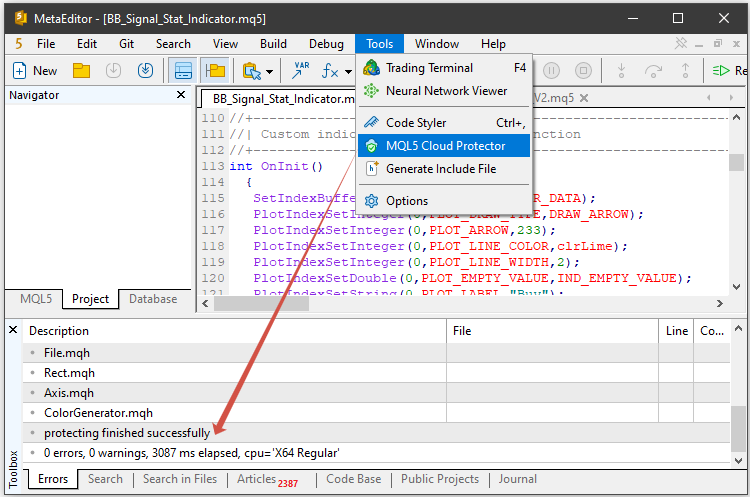750x497 pixels.
Task: Click the VAR insert variable icon
Action: pos(301,71)
